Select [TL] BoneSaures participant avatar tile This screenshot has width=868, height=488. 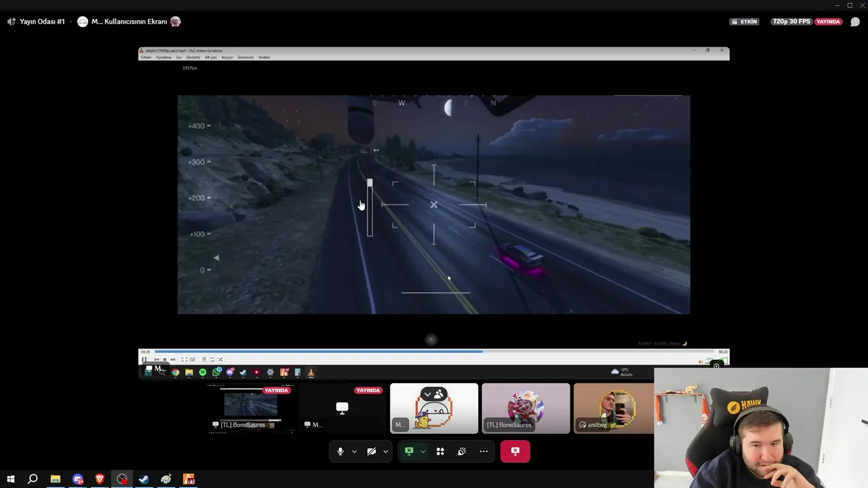pyautogui.click(x=526, y=408)
